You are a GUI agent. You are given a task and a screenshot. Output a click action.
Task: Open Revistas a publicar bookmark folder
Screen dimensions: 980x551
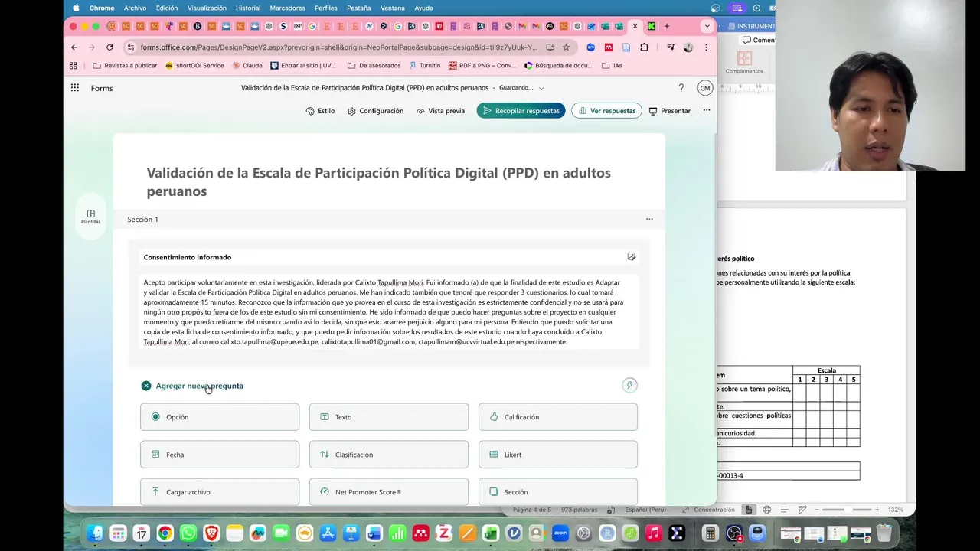[x=125, y=66]
